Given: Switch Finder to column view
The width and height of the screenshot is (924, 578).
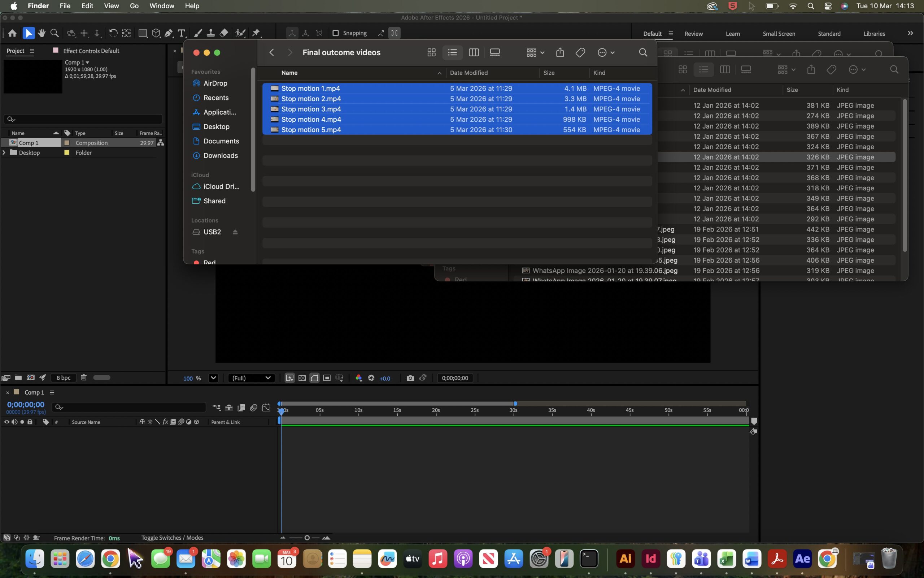Looking at the screenshot, I should click(x=474, y=52).
